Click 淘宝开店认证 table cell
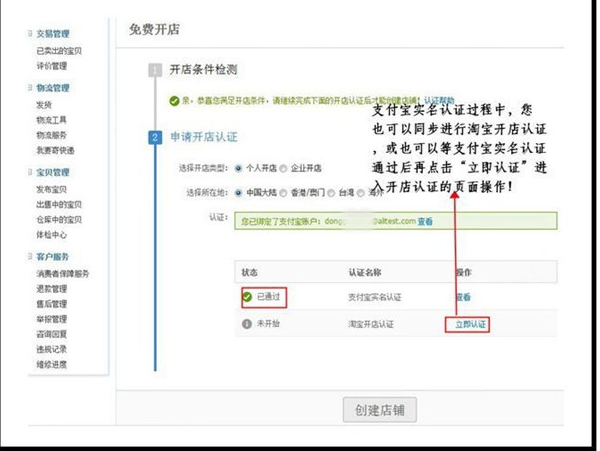Viewport: 600px width, 451px height. [371, 324]
